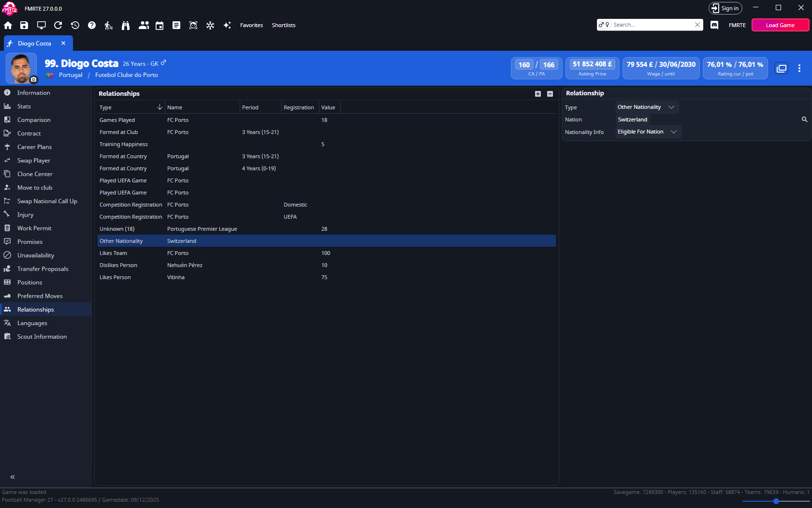Click the player transfer walking icon
Screen dimensions: 812x508
coord(109,25)
